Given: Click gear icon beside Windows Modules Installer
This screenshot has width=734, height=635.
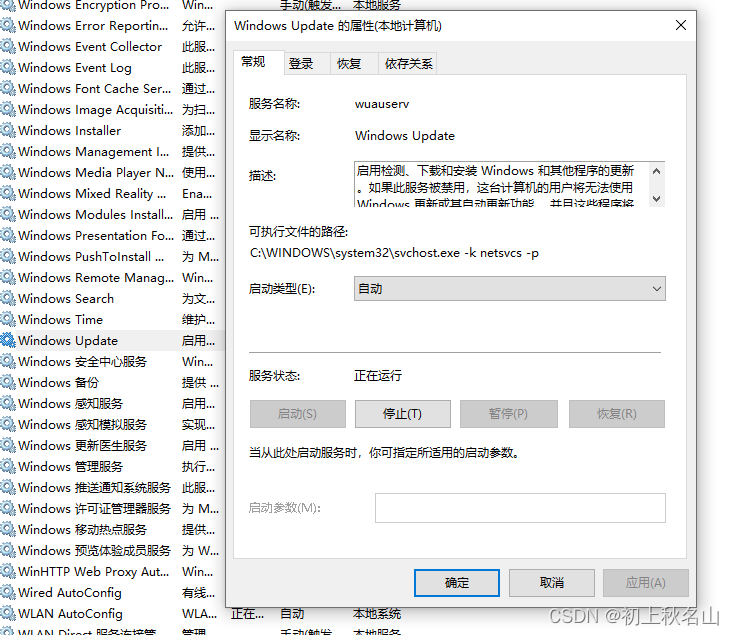Looking at the screenshot, I should 8,214.
